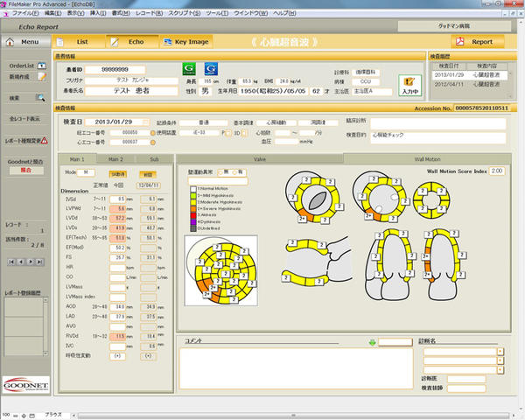Click the 検索 magnifier search icon
The width and height of the screenshot is (525, 420).
(41, 98)
